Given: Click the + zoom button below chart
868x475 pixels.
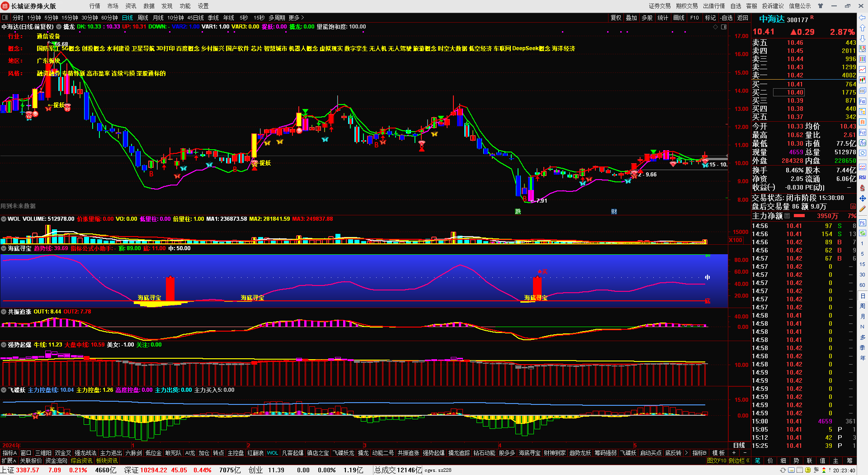Looking at the screenshot, I should [734, 453].
